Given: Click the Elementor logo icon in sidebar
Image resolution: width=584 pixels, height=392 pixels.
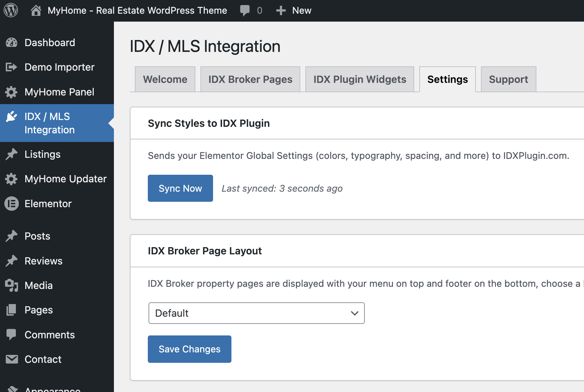Looking at the screenshot, I should coord(12,204).
